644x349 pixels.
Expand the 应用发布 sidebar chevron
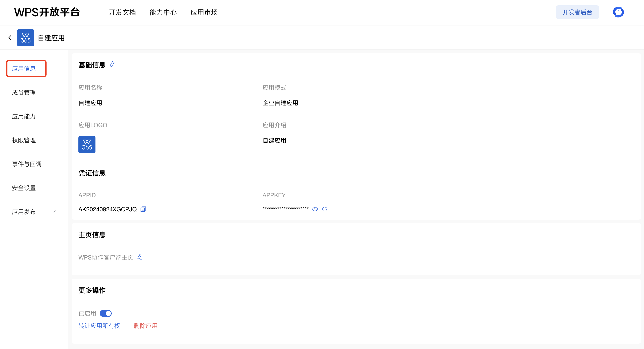(x=53, y=212)
